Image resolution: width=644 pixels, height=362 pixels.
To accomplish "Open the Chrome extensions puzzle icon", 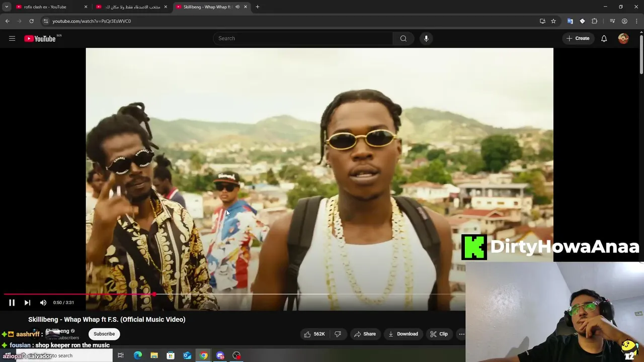I will 595,21.
